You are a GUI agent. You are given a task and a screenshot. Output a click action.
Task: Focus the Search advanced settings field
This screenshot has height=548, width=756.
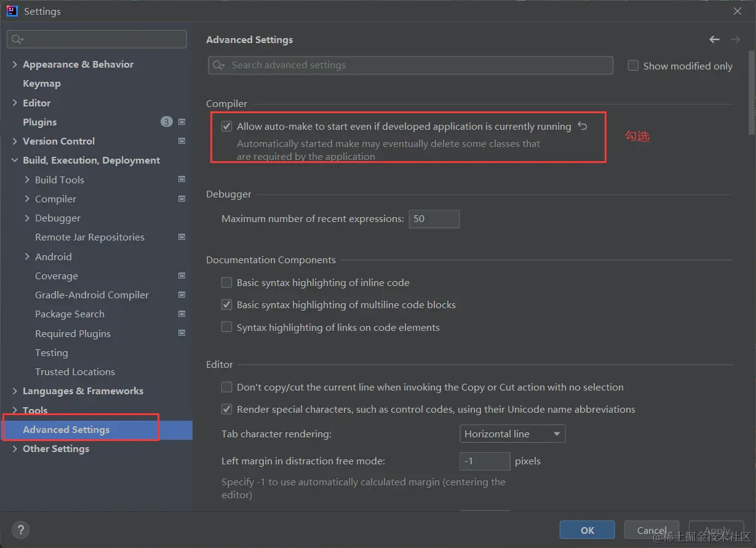click(x=410, y=65)
